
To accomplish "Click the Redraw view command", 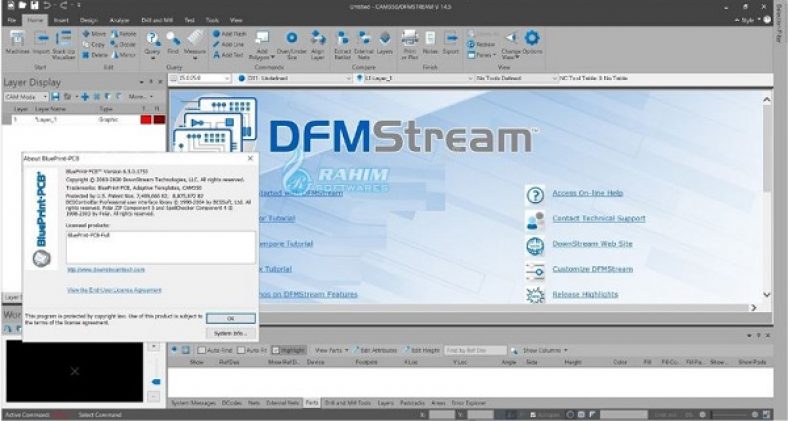I will tap(481, 44).
